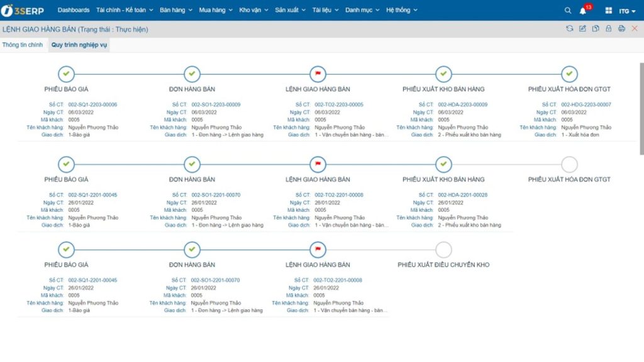Expand the Bán hàng menu
The image size is (644, 362).
[x=176, y=10]
